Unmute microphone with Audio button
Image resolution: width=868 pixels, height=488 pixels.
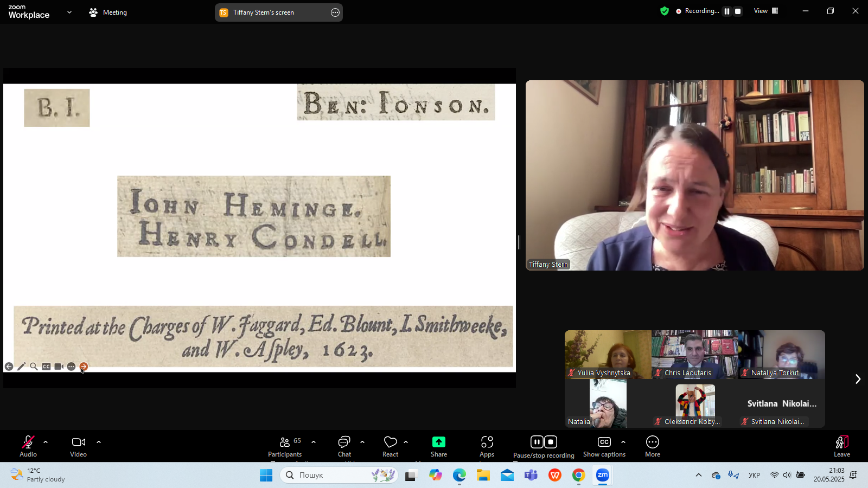pyautogui.click(x=28, y=446)
